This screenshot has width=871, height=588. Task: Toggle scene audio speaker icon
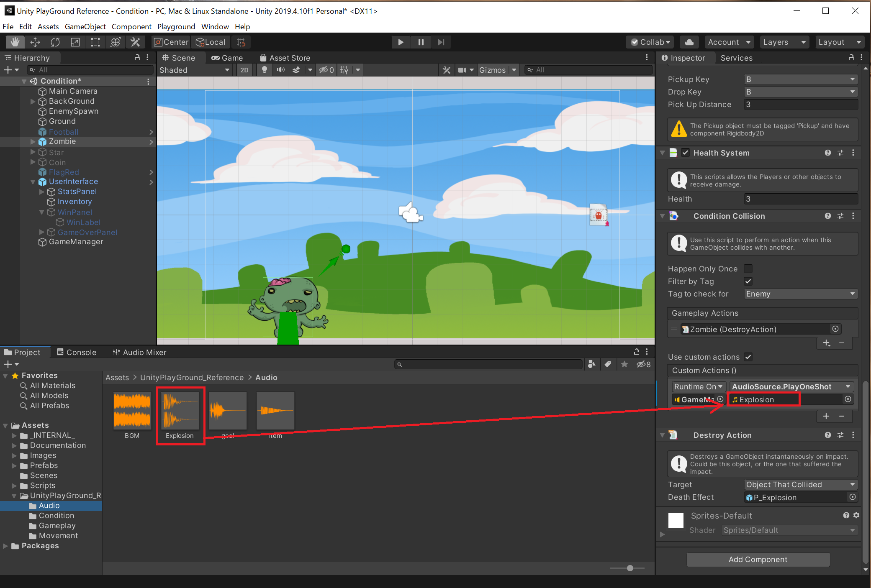coord(280,70)
